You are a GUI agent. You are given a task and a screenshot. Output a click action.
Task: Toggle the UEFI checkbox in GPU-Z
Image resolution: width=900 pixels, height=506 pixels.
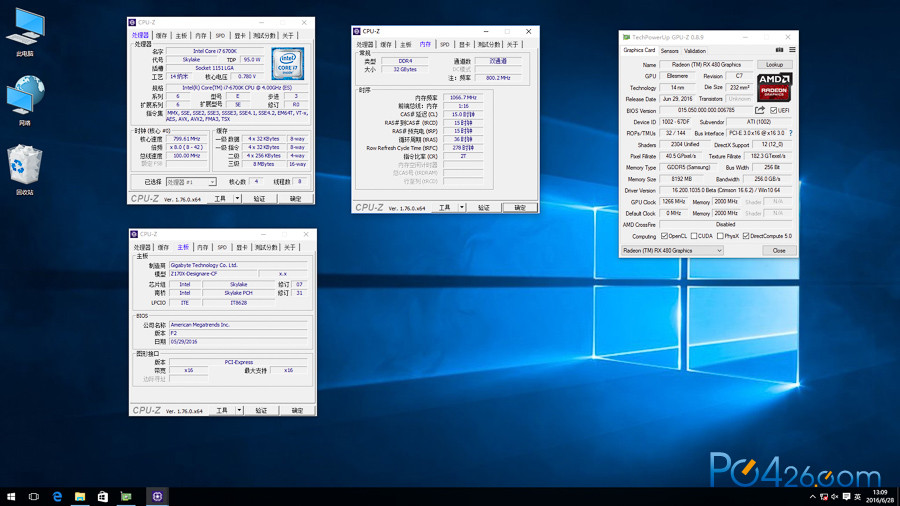click(774, 110)
